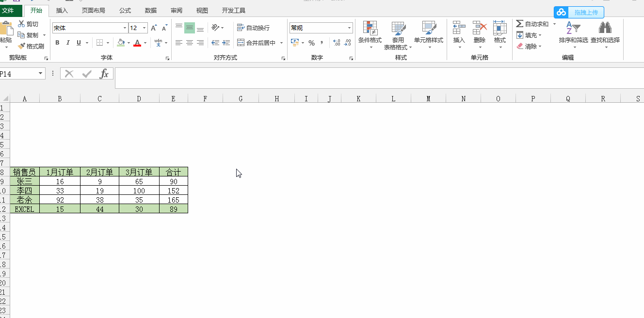Viewport: 644px width, 318px height.
Task: Open Format as Table (套用表格格式)
Action: (x=398, y=35)
